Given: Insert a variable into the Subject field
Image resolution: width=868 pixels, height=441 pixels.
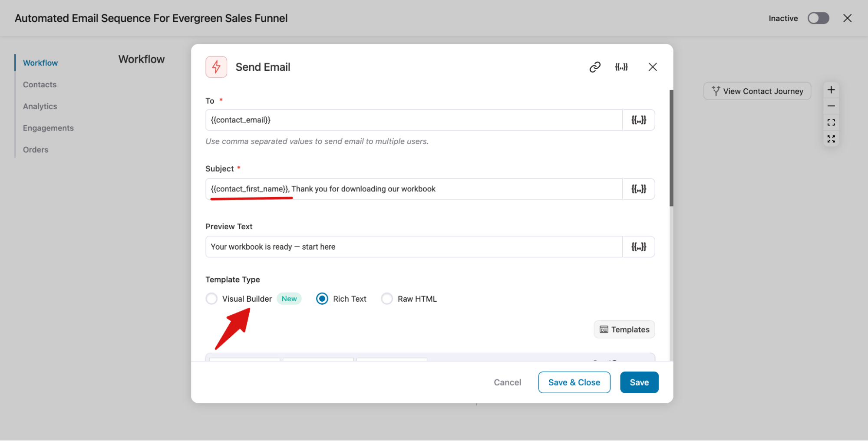Looking at the screenshot, I should [x=639, y=189].
